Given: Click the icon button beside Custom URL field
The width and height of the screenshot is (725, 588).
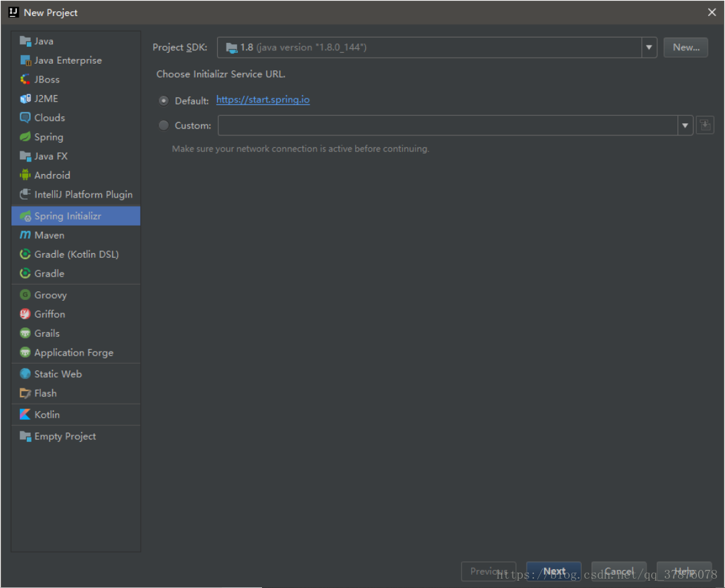Looking at the screenshot, I should tap(705, 125).
